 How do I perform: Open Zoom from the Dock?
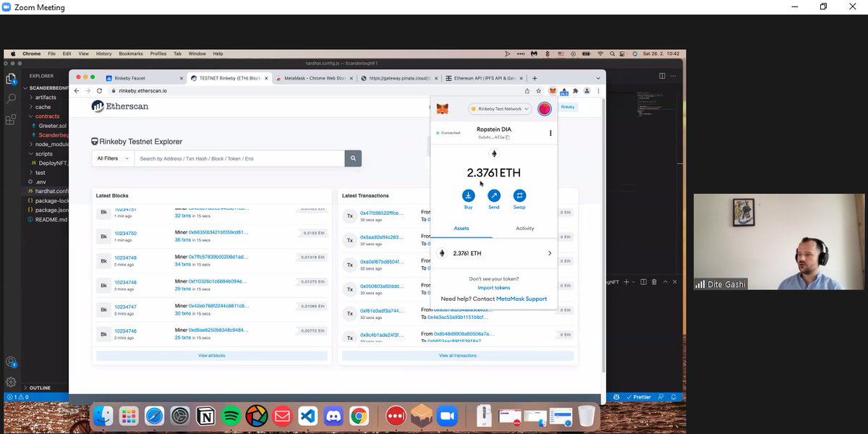tap(446, 416)
